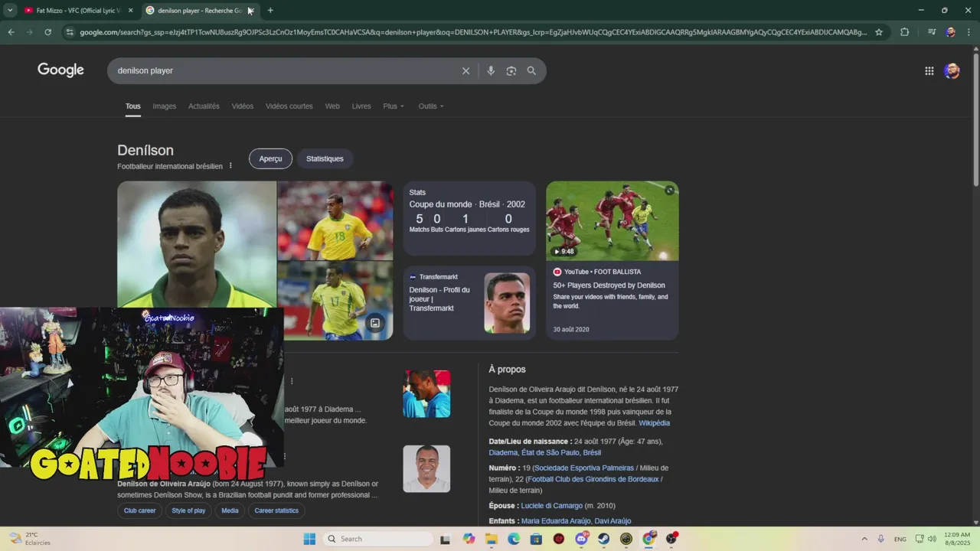980x551 pixels.
Task: Open a new browser tab
Action: pos(270,10)
